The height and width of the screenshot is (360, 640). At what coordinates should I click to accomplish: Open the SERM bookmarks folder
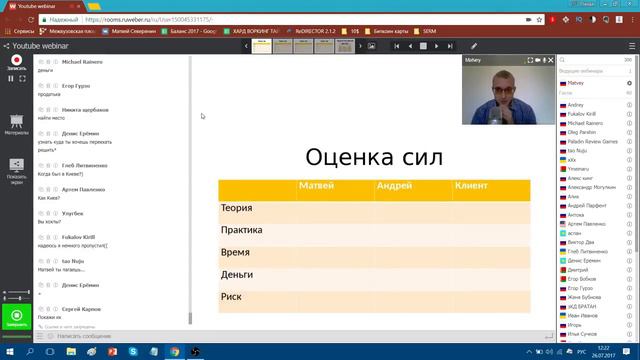(425, 31)
